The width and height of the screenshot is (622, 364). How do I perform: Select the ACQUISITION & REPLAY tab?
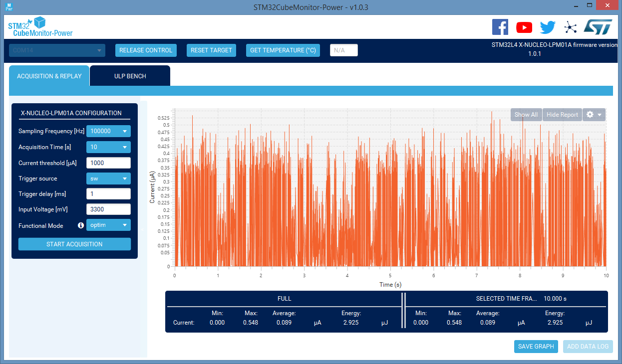pos(49,76)
